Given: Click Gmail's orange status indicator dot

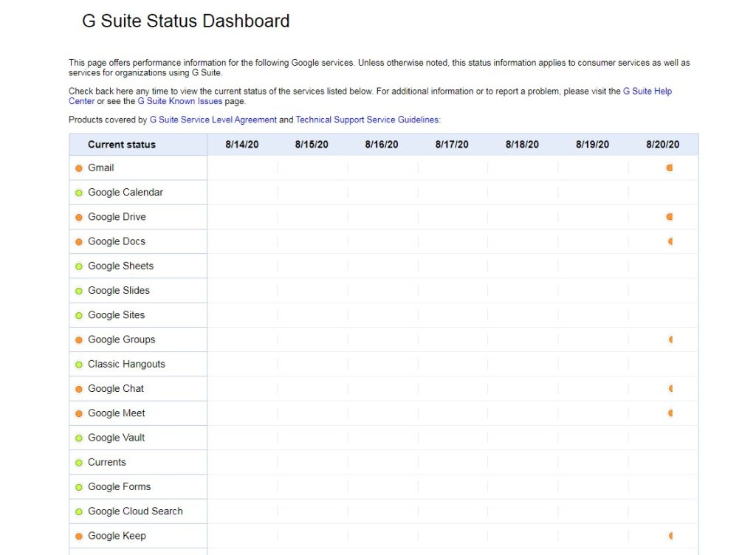Looking at the screenshot, I should pyautogui.click(x=78, y=168).
